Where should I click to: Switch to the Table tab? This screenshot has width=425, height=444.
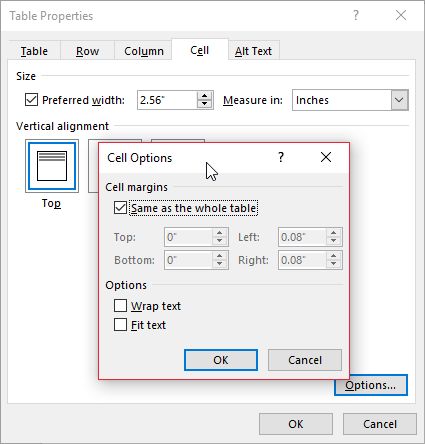[x=34, y=51]
